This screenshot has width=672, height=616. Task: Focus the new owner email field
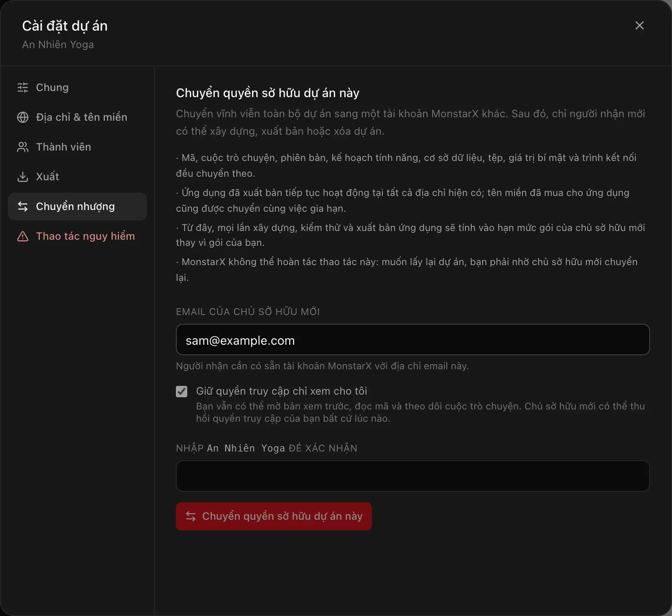413,339
